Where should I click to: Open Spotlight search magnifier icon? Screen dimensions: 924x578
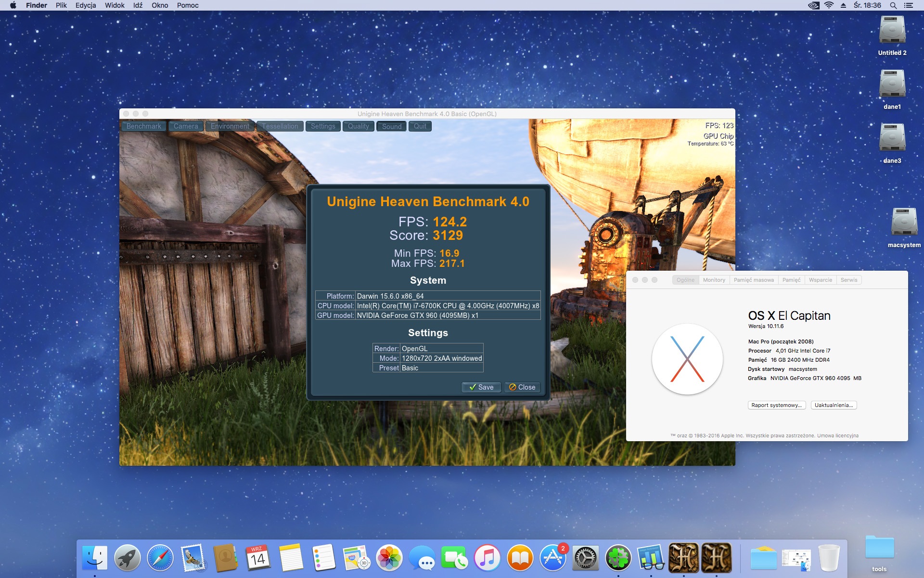[893, 5]
